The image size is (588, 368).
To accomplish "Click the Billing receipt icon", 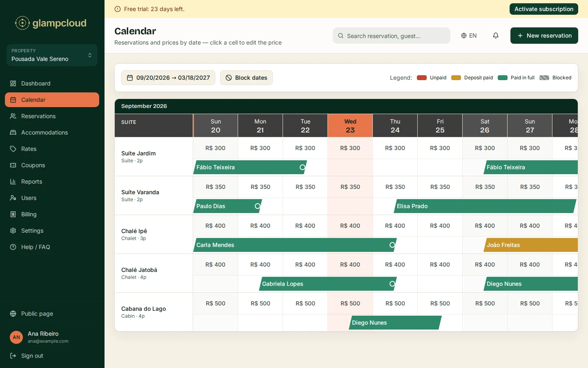I will point(13,214).
